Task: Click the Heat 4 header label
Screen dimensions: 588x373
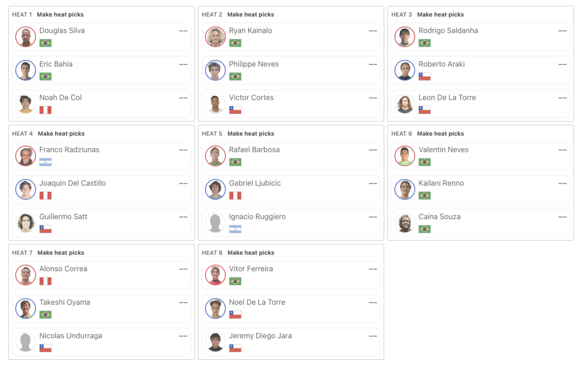Action: (x=22, y=134)
